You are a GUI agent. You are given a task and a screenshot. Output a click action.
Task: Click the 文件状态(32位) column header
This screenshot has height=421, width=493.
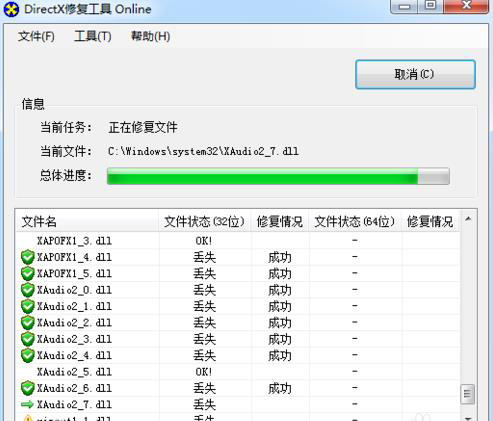[x=204, y=221]
